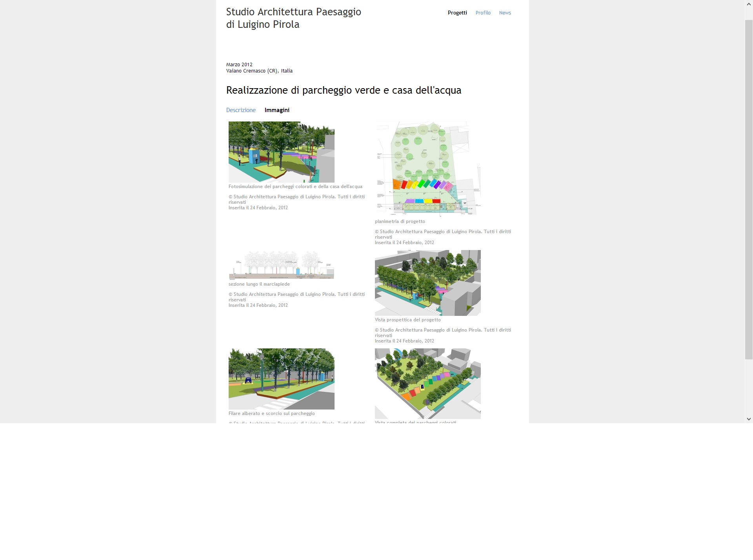Open the Fotosimulazione dei parcheggi colorati thumbnail
The width and height of the screenshot is (753, 560).
pyautogui.click(x=282, y=152)
